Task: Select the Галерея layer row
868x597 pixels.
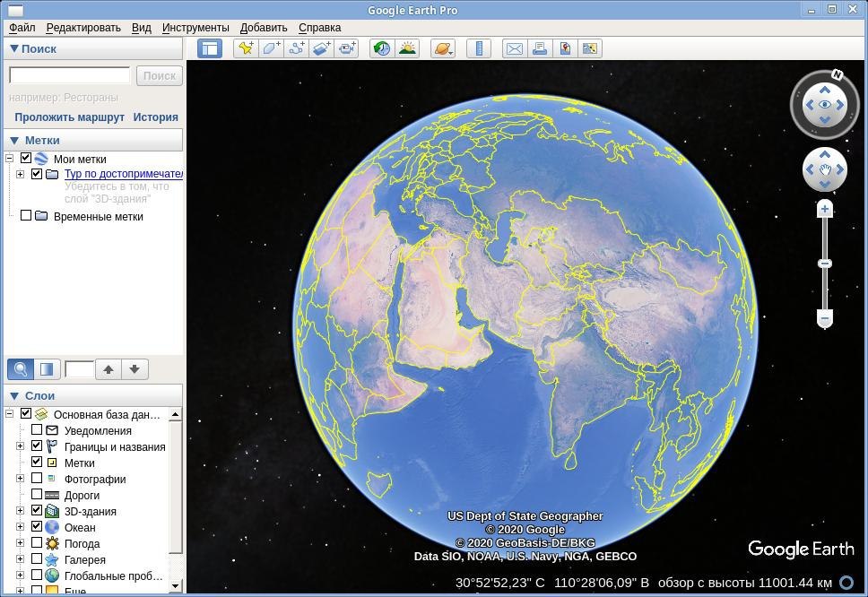Action: (84, 560)
